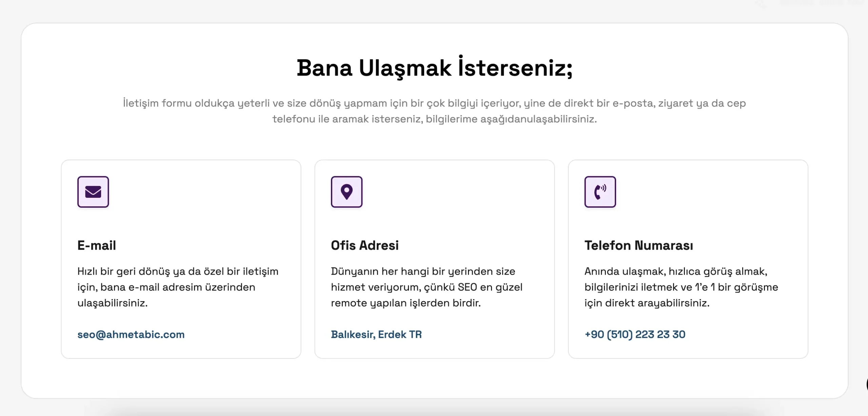Open the Balıkesir, Erdek TR address link
This screenshot has width=868, height=416.
pyautogui.click(x=376, y=335)
